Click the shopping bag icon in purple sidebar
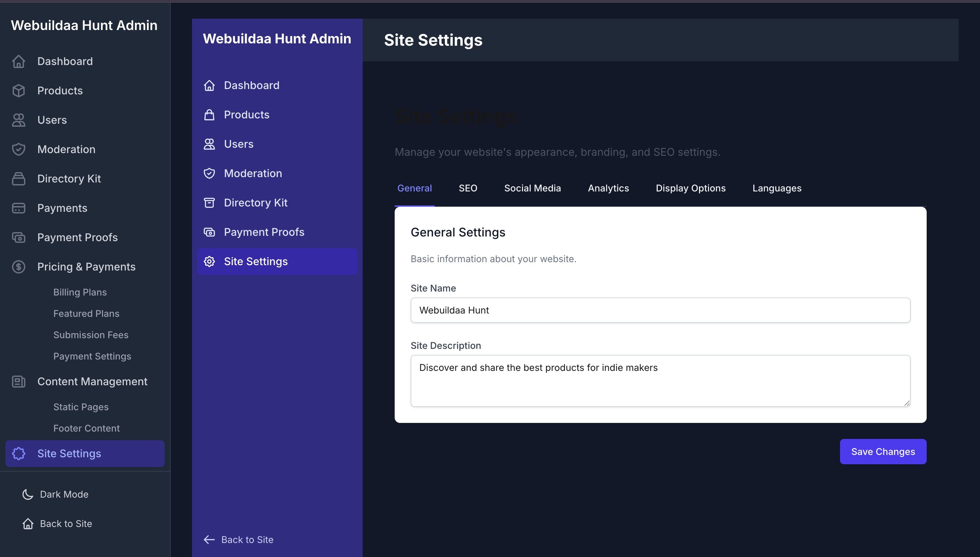Viewport: 980px width, 557px height. coord(209,115)
